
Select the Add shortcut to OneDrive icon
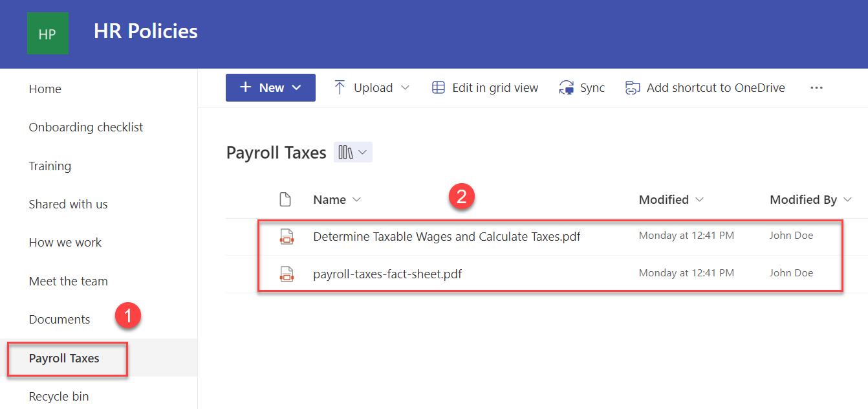[x=632, y=87]
